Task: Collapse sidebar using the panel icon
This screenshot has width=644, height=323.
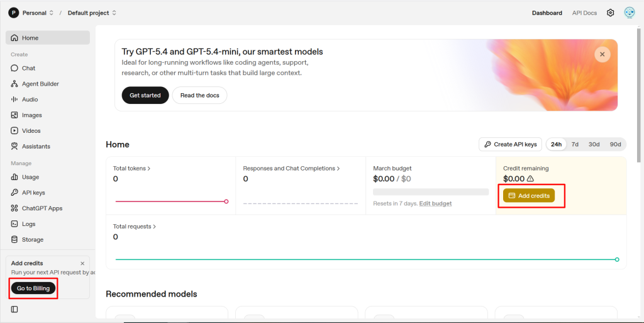Action: (x=14, y=309)
